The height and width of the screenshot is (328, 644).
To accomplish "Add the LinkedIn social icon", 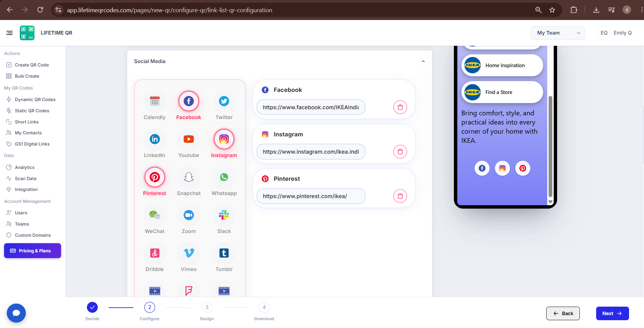I will 154,139.
